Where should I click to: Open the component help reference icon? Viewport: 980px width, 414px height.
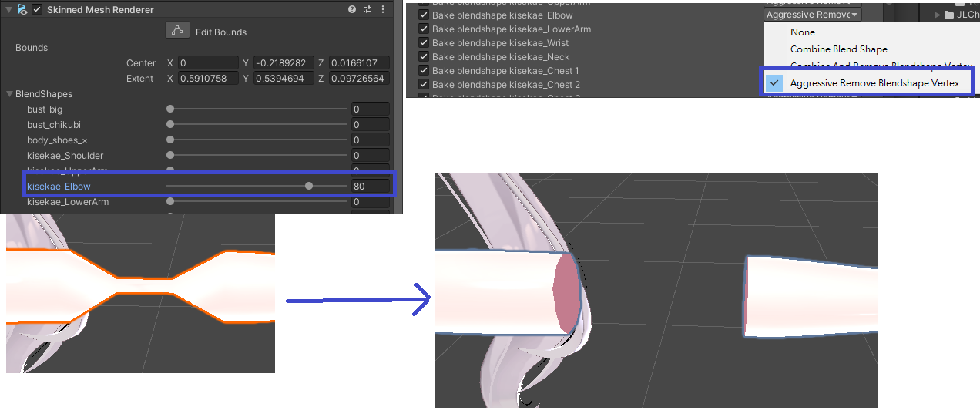[x=352, y=10]
